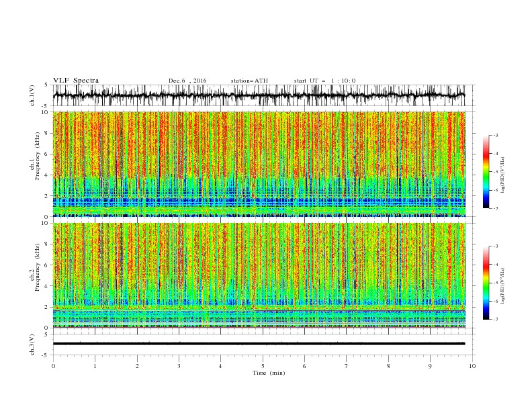Click time axis tick label "1"

pos(95,366)
